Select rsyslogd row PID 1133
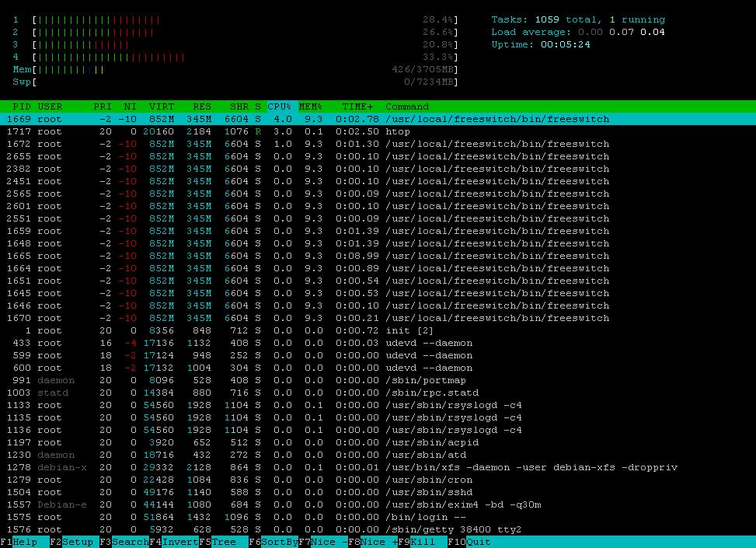Viewport: 756px width, 548px height. pos(378,405)
